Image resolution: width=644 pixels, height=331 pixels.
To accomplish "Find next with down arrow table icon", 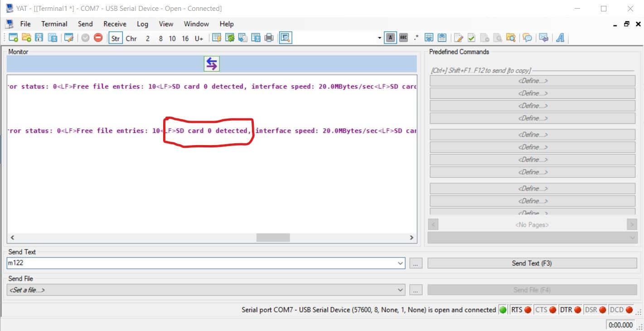I will tap(429, 38).
